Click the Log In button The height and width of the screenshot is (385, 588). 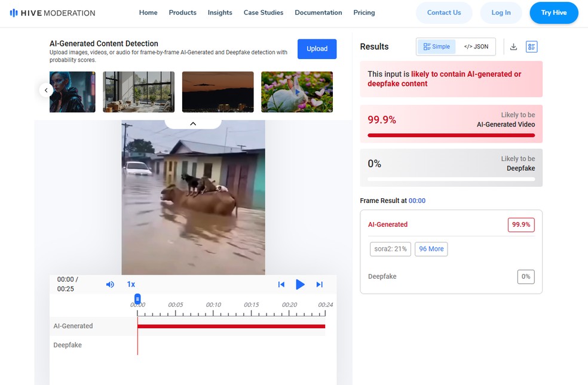(x=501, y=13)
